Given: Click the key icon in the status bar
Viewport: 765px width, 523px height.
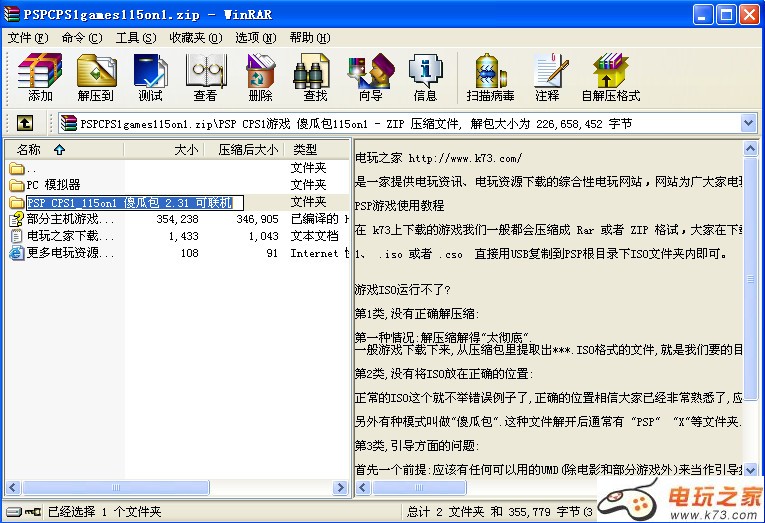Looking at the screenshot, I should click(33, 511).
